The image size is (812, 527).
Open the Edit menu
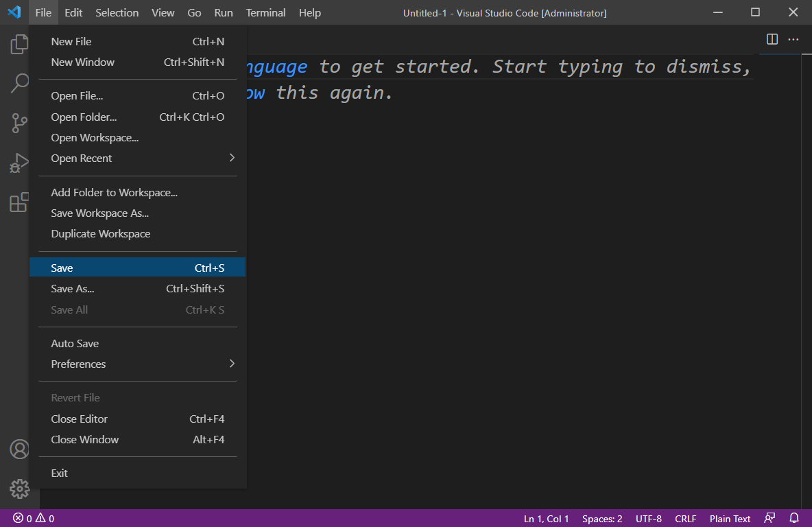[x=73, y=12]
